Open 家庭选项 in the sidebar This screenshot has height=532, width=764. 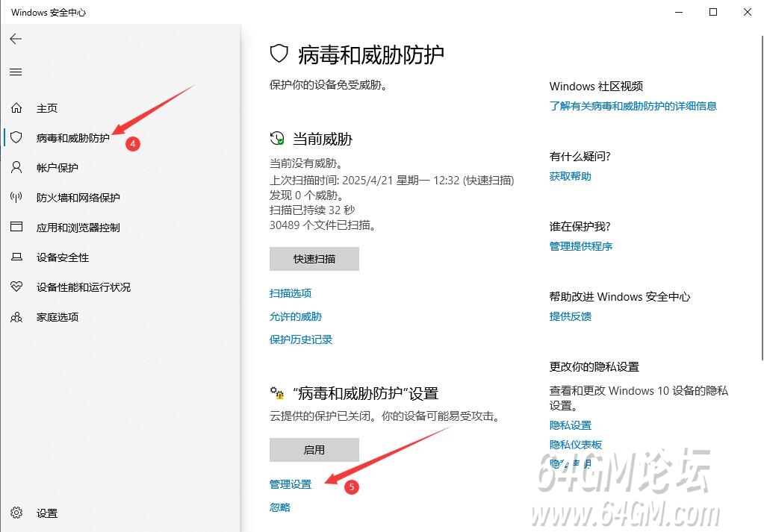click(58, 317)
